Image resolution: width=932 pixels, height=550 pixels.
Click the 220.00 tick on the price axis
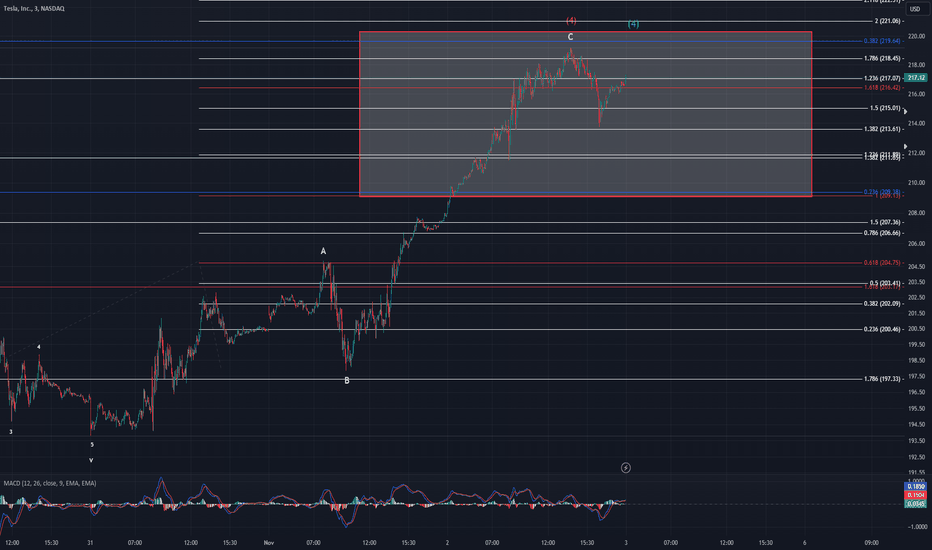point(917,36)
